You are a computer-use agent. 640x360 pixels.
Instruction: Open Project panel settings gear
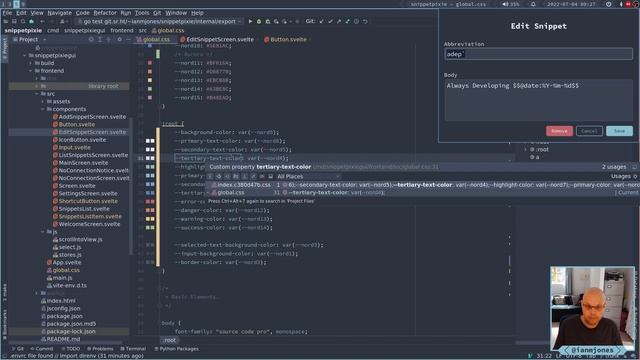[119, 40]
